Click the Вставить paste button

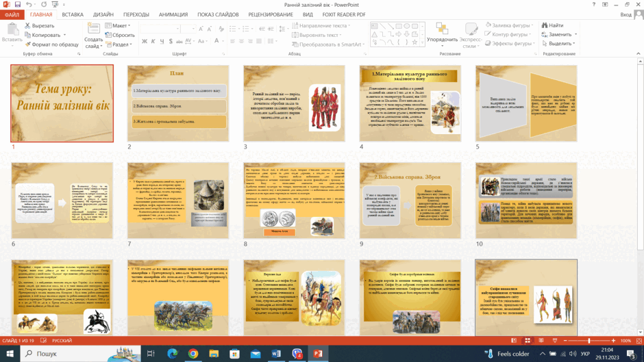tap(12, 33)
